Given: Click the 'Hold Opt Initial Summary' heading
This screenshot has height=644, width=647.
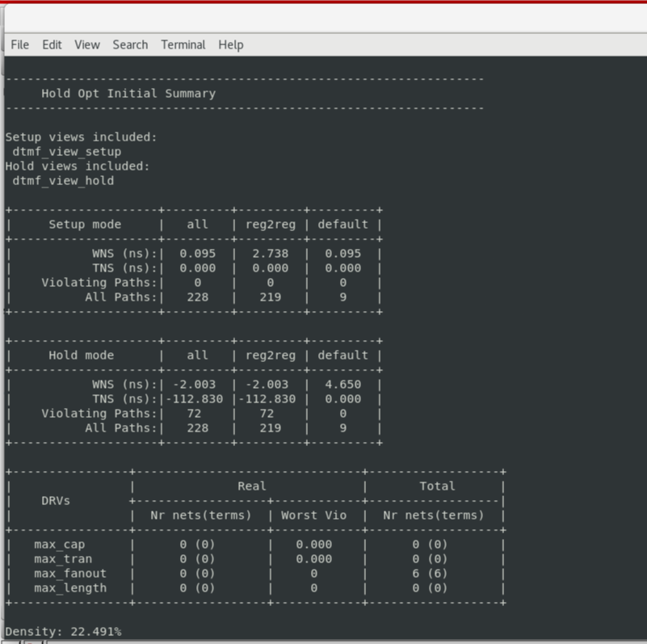Looking at the screenshot, I should tap(128, 94).
